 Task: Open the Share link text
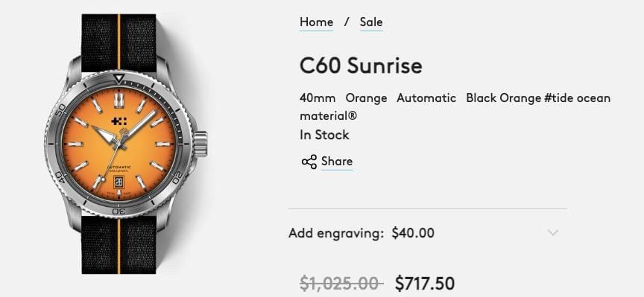coord(337,162)
